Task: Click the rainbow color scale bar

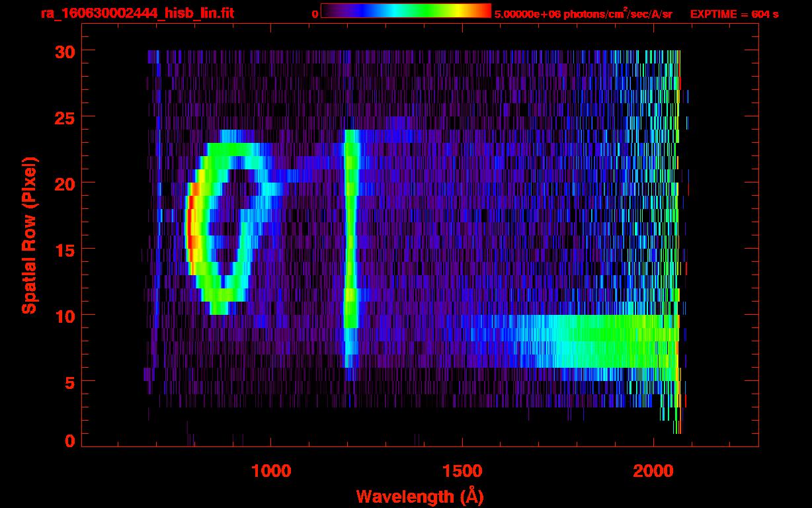Action: [x=405, y=11]
